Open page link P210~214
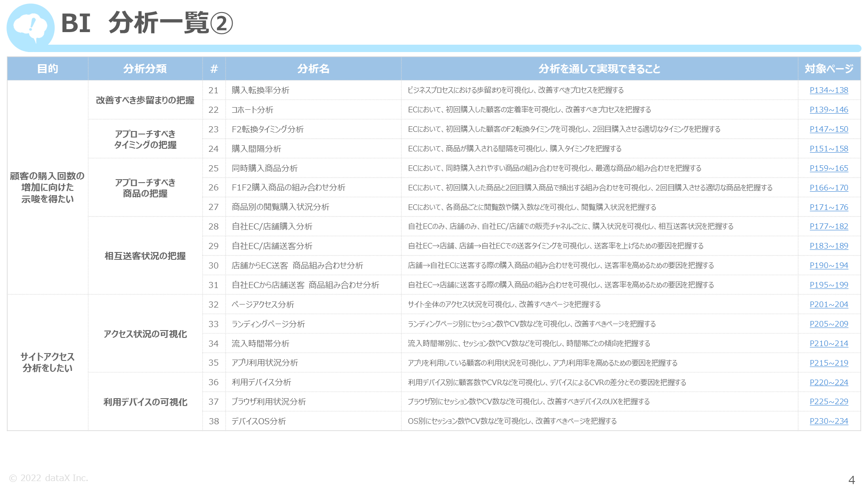This screenshot has width=868, height=488. click(x=829, y=344)
